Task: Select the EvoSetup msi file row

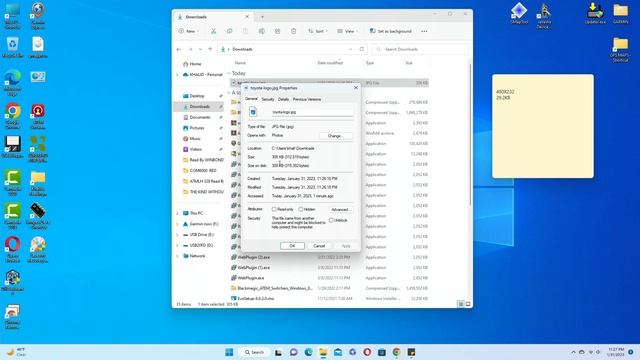Action: (x=329, y=298)
